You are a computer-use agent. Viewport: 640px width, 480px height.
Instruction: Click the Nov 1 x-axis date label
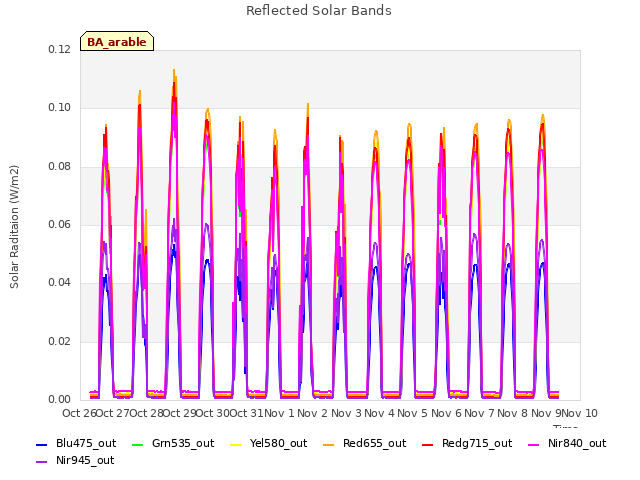(x=279, y=413)
